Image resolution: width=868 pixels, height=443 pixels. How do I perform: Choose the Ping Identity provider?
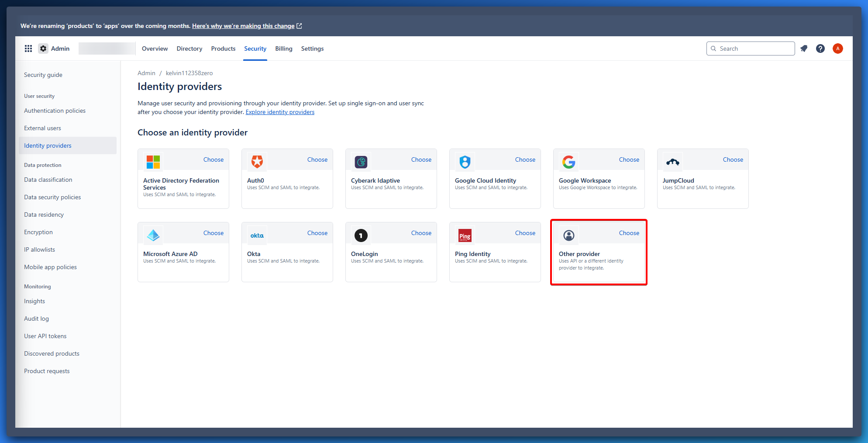click(525, 233)
